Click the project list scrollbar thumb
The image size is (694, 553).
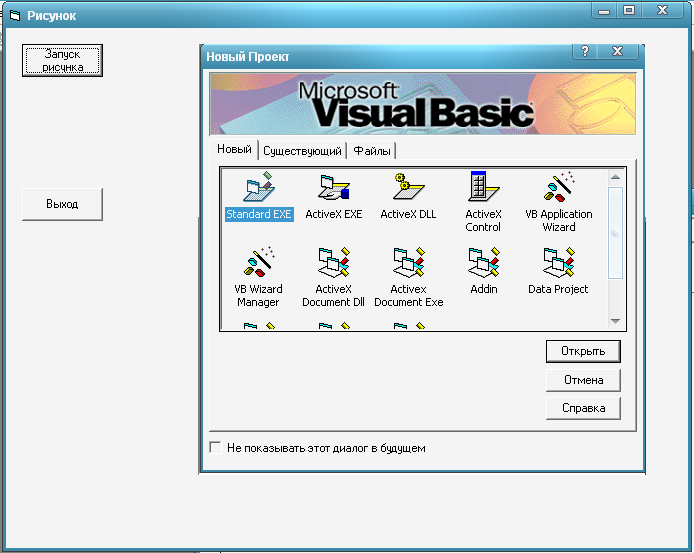click(615, 233)
